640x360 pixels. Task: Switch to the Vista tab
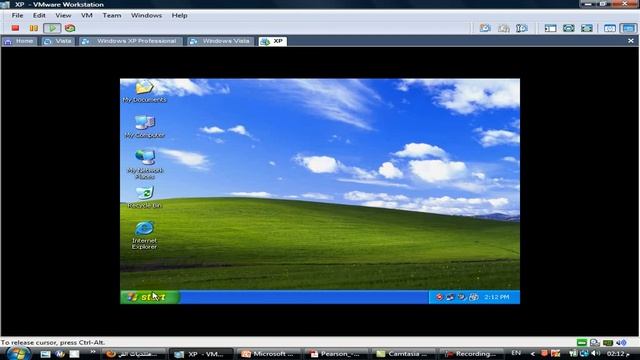[58, 41]
